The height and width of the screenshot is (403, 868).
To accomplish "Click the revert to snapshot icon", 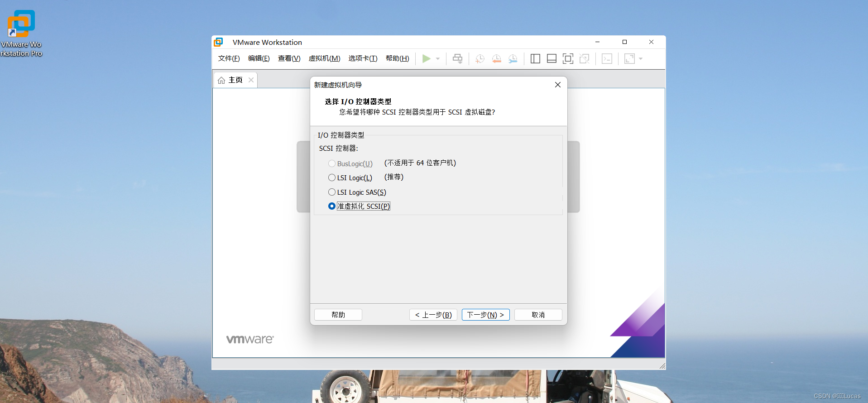I will click(x=497, y=58).
